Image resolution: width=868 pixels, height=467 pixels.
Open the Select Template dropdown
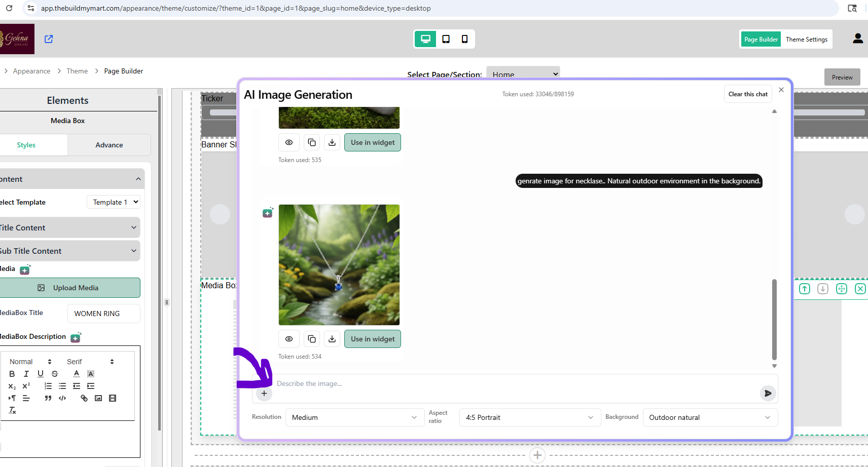pyautogui.click(x=114, y=202)
